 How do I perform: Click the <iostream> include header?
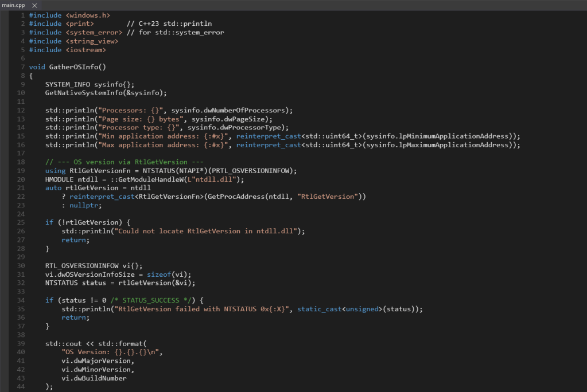click(x=86, y=50)
